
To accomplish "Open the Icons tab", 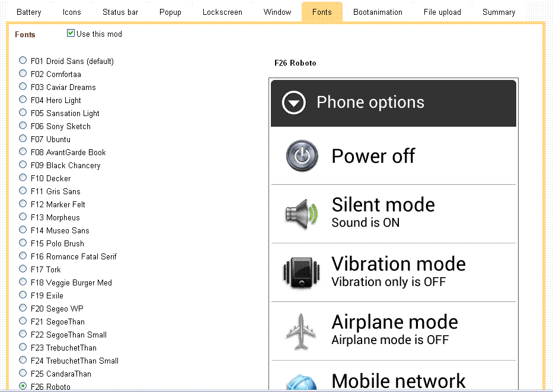I will 72,12.
